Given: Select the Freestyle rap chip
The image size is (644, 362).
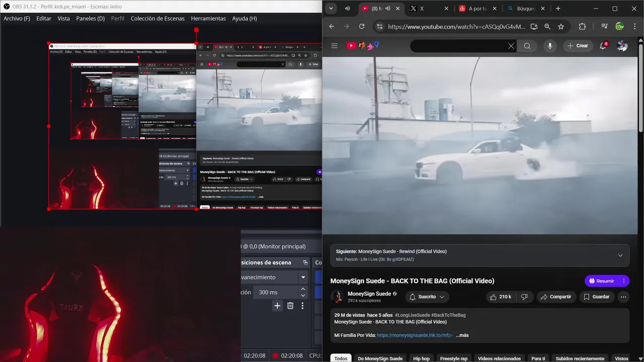Looking at the screenshot, I should [454, 358].
